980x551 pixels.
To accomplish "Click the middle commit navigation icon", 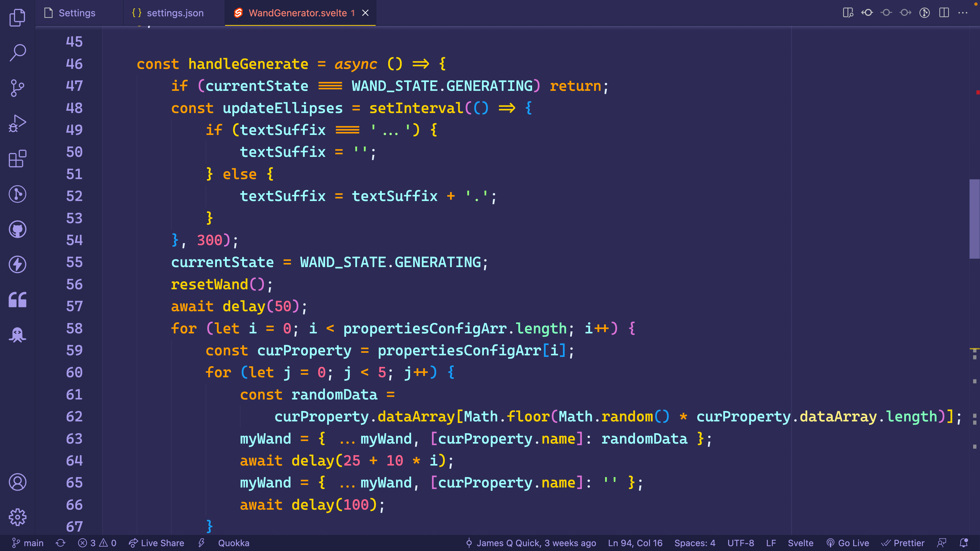I will coord(886,12).
